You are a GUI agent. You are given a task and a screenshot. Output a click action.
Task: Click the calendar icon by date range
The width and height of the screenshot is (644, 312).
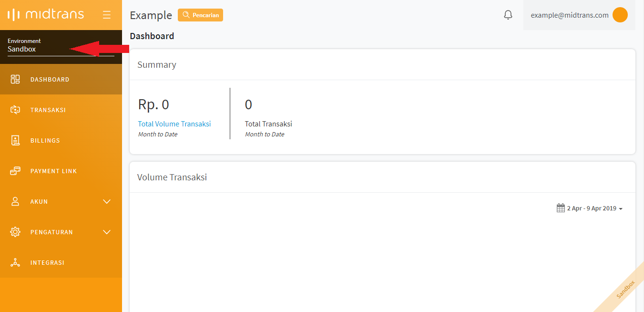pos(561,208)
